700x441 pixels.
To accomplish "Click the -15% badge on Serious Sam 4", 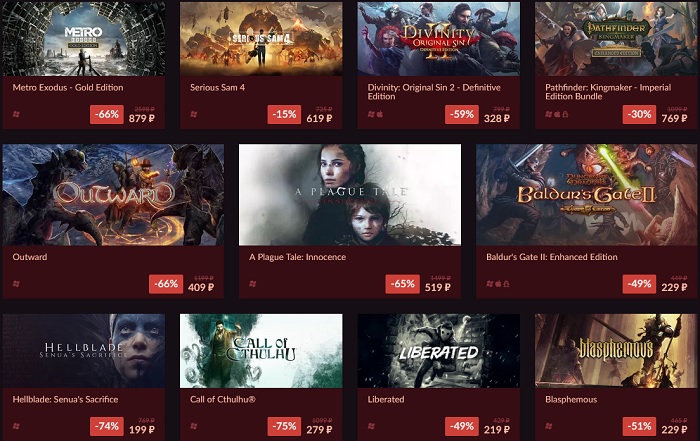I will tap(284, 114).
